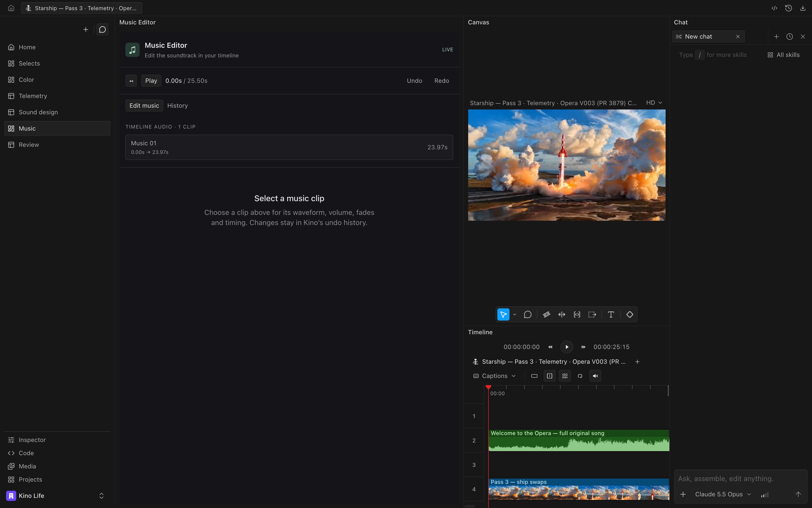This screenshot has height=508, width=812.
Task: Pick the blade cut tool in canvas toolbar
Action: coord(546,315)
